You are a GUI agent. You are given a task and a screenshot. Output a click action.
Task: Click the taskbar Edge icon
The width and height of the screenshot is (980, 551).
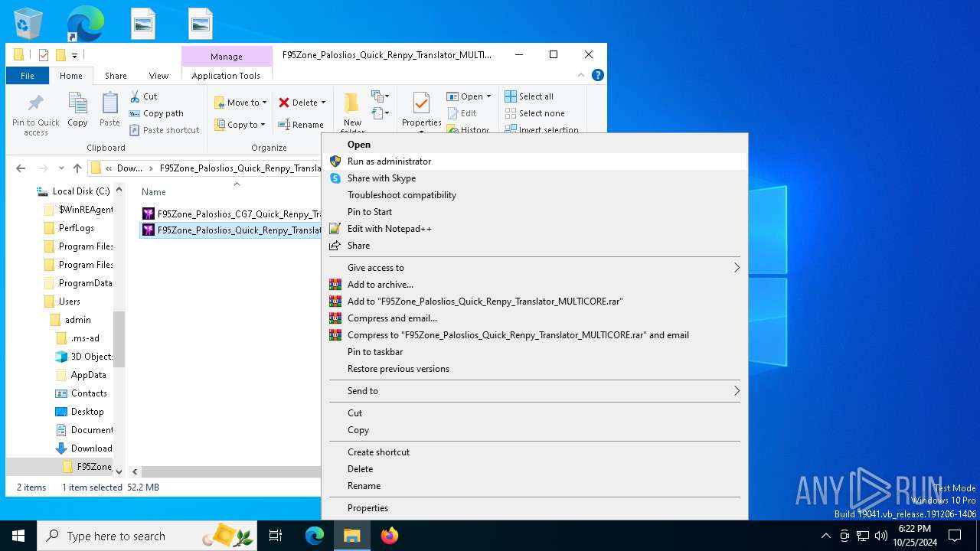(x=315, y=536)
